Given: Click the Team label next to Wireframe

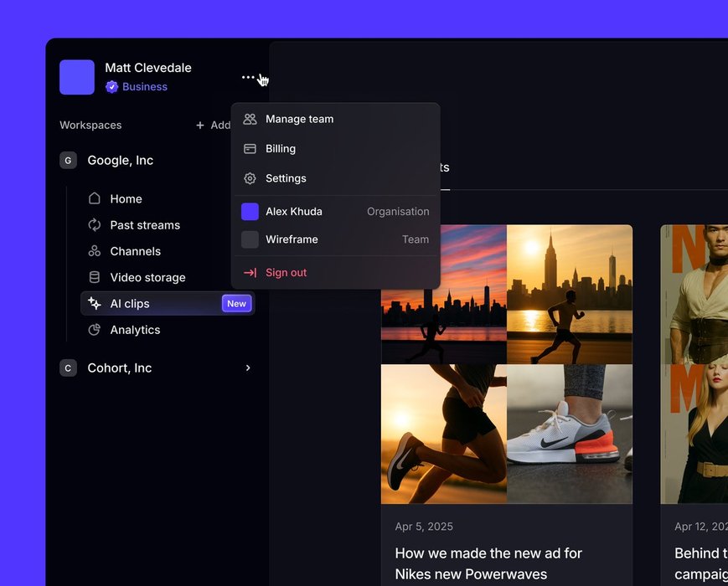Looking at the screenshot, I should [416, 239].
